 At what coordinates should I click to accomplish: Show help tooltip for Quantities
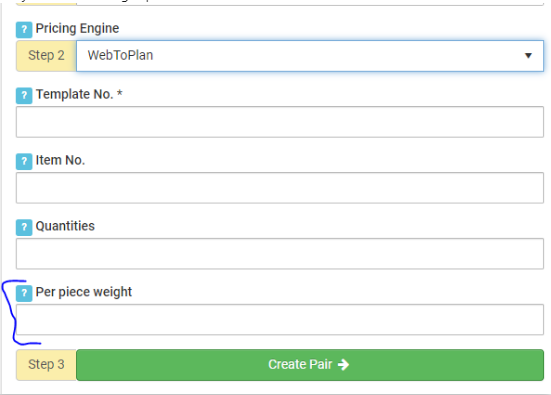[x=24, y=227]
